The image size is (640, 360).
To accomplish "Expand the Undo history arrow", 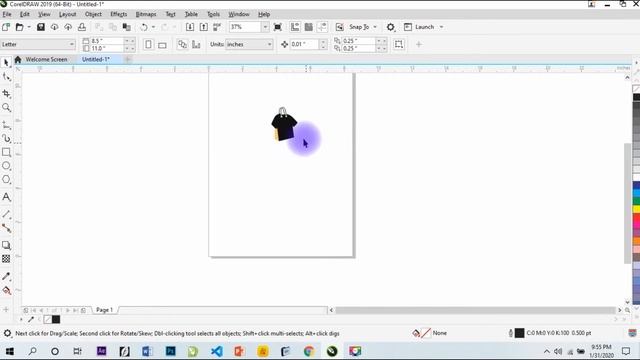I will point(153,27).
